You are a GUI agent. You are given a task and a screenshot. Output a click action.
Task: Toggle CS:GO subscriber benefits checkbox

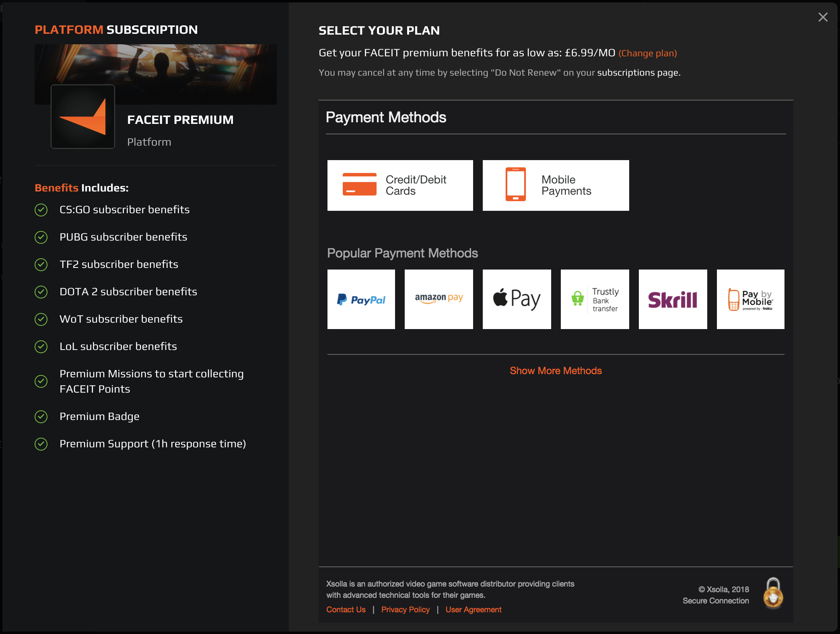click(41, 209)
